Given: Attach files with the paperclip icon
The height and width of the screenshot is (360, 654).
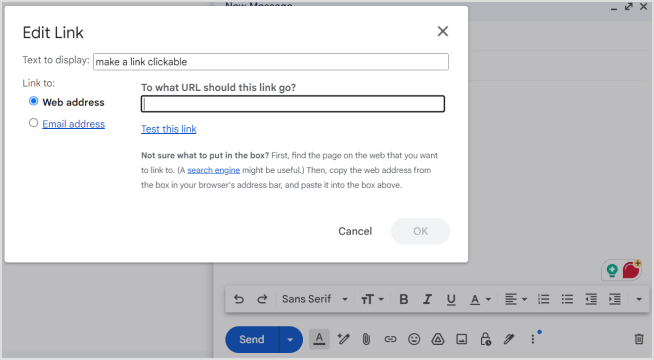Looking at the screenshot, I should [x=366, y=339].
